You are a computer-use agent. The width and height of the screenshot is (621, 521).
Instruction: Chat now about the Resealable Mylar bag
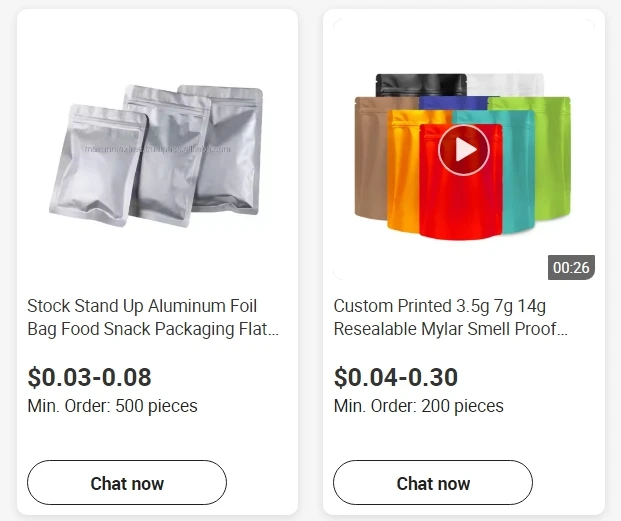click(x=433, y=483)
